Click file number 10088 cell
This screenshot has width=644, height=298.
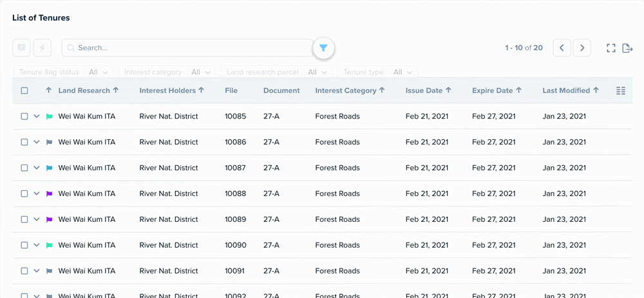pos(236,194)
